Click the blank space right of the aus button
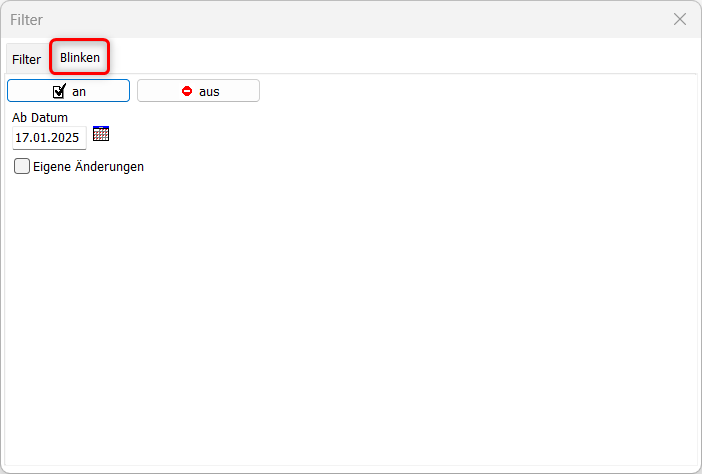Viewport: 702px width, 474px height. [x=450, y=91]
